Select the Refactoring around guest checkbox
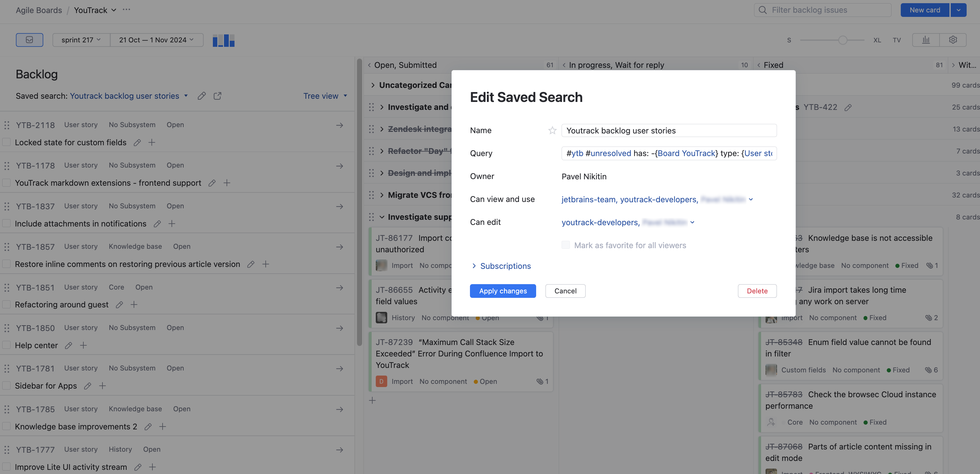Screen dimensions: 980x474 [x=6, y=305]
